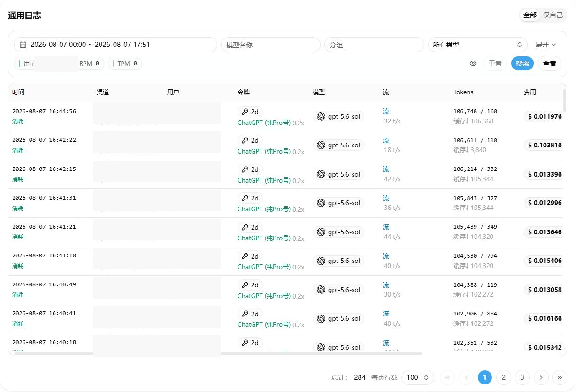Click gpt-5.6-sol model tag in 16:41:10 row
This screenshot has width=575, height=392.
pyautogui.click(x=338, y=261)
